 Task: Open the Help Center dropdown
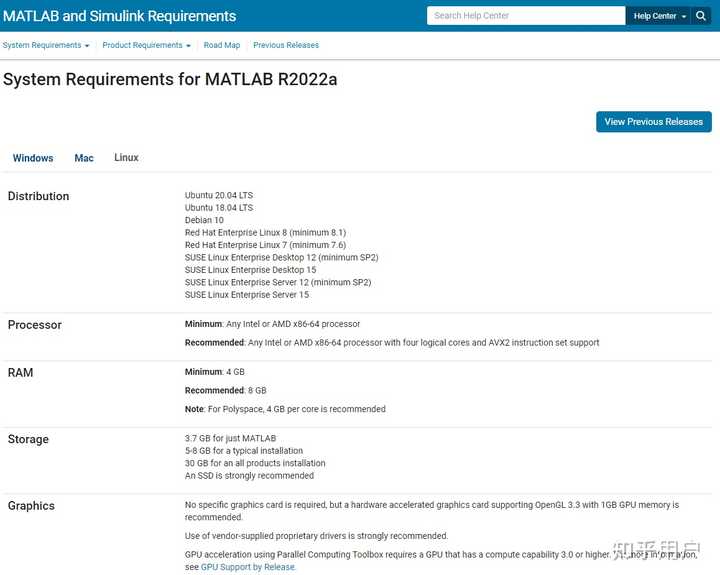[659, 16]
